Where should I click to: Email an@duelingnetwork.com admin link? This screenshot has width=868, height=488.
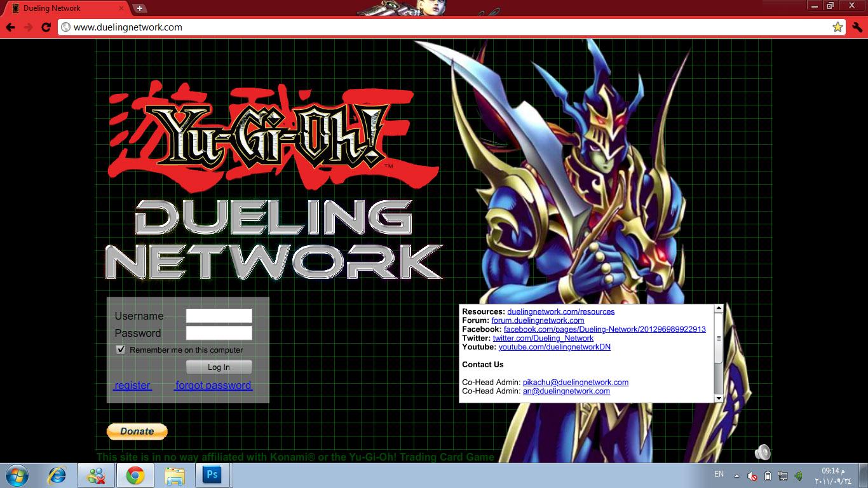point(566,391)
